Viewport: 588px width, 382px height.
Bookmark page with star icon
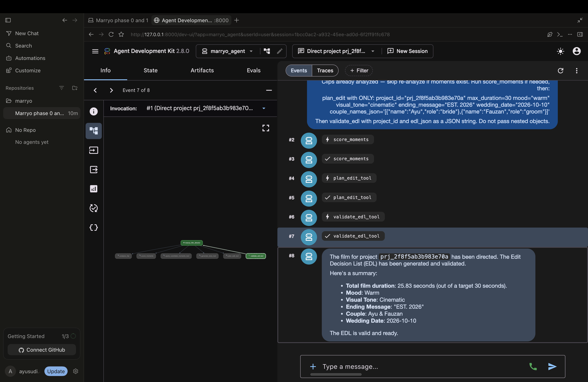tap(121, 34)
